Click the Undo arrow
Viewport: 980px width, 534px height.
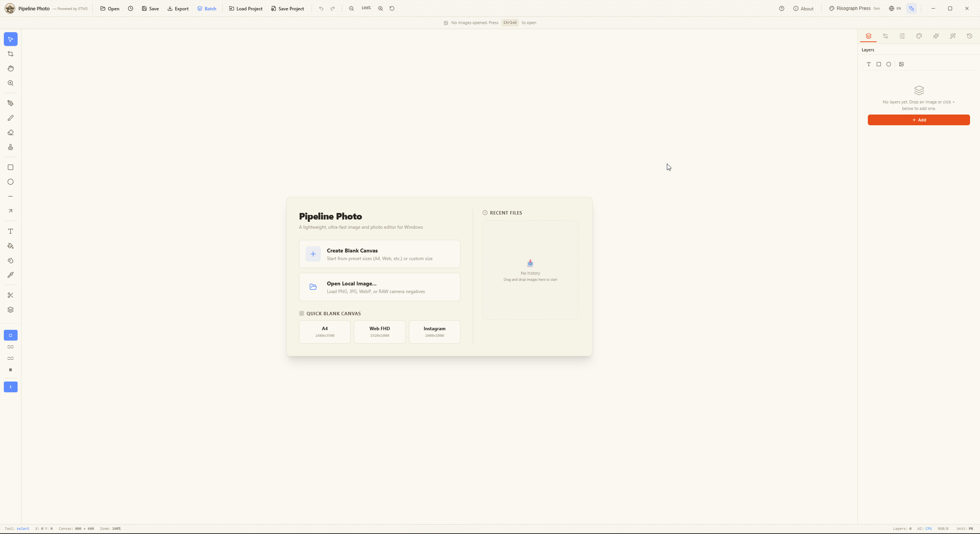(x=321, y=8)
